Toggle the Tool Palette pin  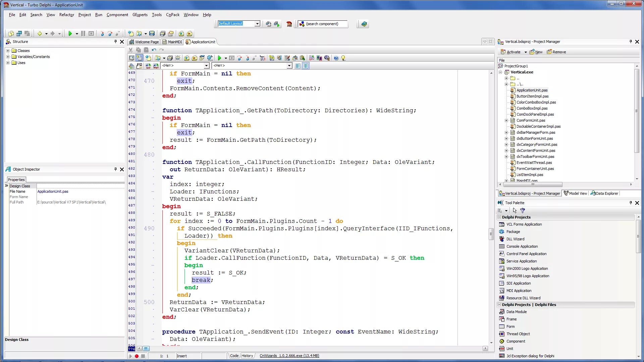631,203
